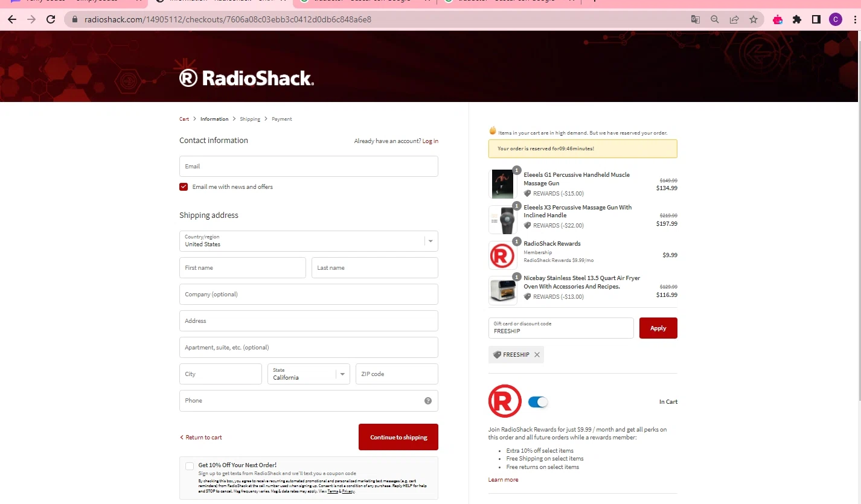Open the Chrome three-dot menu
Image resolution: width=861 pixels, height=504 pixels.
tap(855, 19)
